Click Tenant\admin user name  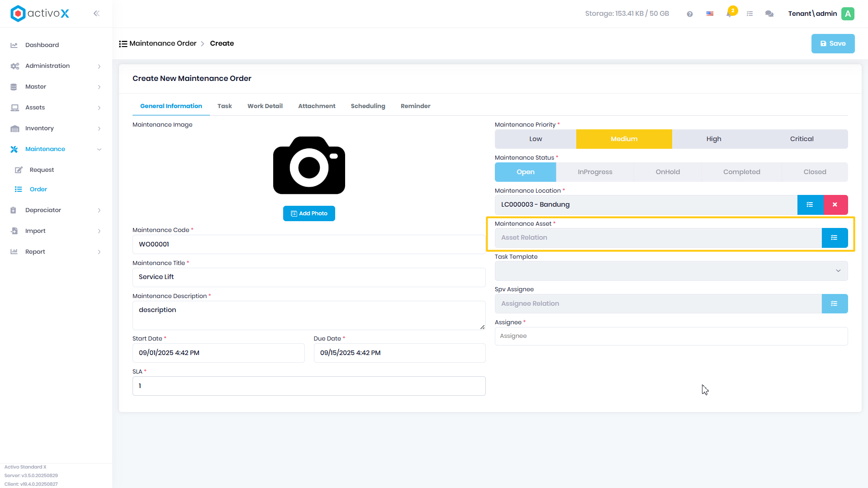[812, 14]
